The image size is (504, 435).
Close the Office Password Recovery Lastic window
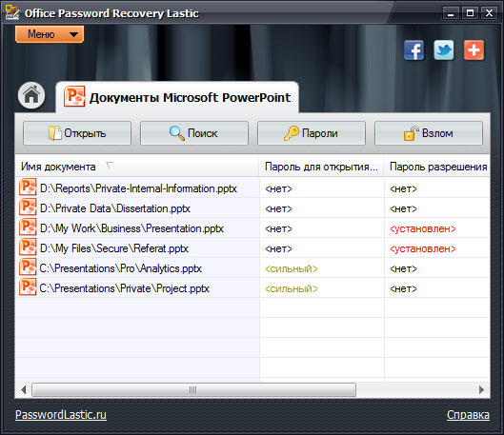point(489,13)
